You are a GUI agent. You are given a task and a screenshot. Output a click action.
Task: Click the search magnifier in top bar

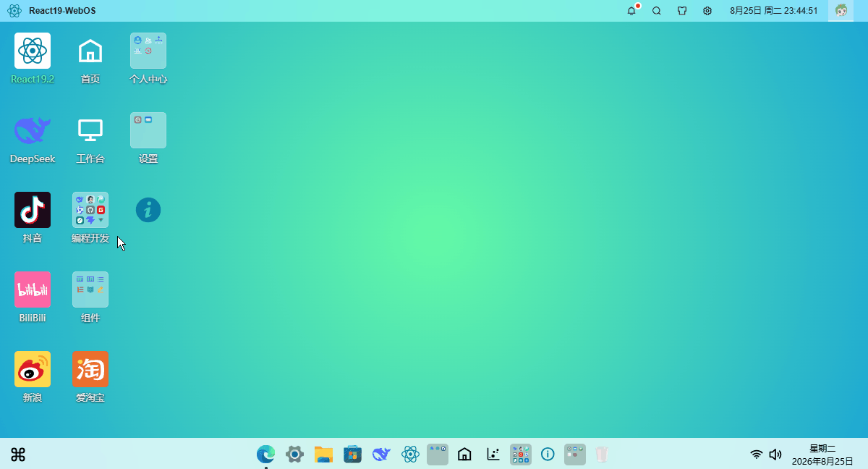(657, 11)
